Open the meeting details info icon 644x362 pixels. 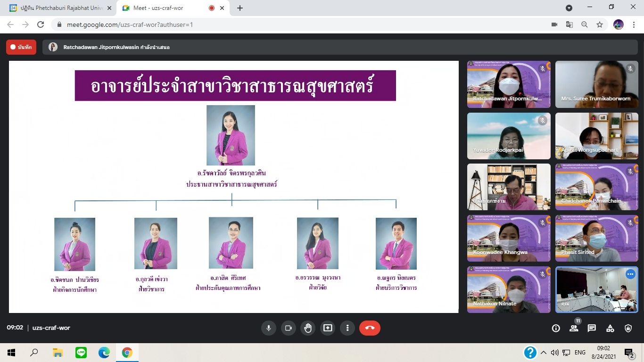(556, 329)
